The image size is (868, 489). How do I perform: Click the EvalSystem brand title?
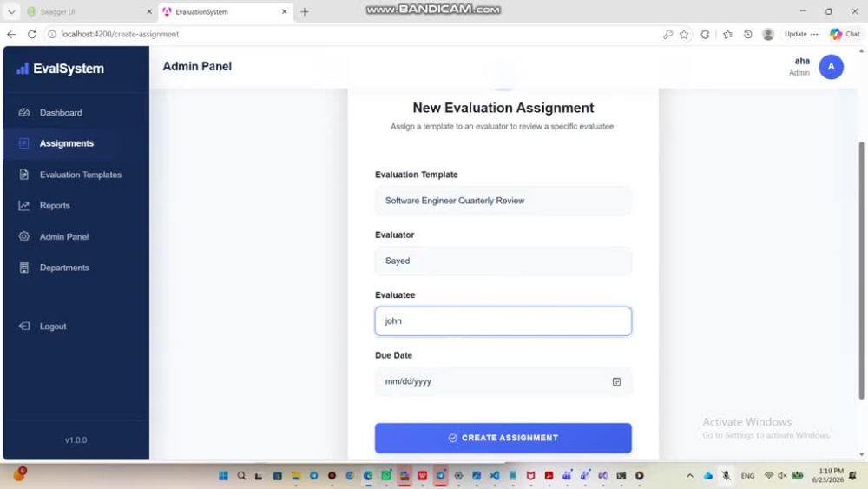[x=69, y=69]
